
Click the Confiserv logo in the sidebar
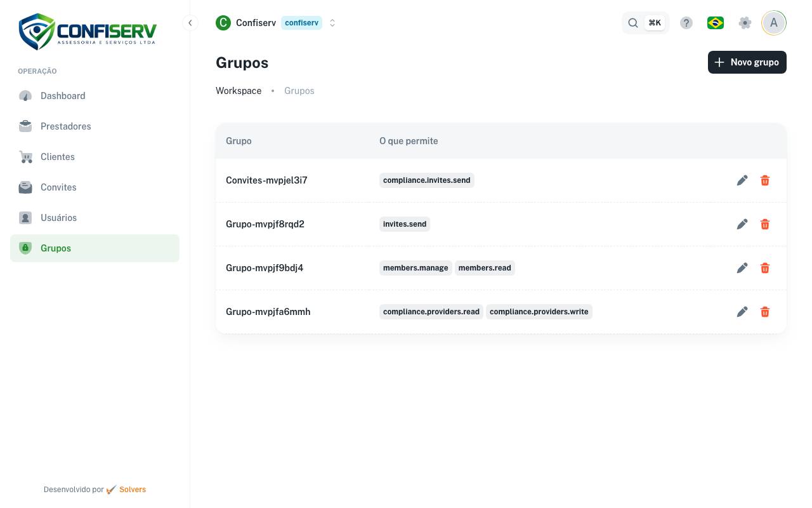pos(88,31)
